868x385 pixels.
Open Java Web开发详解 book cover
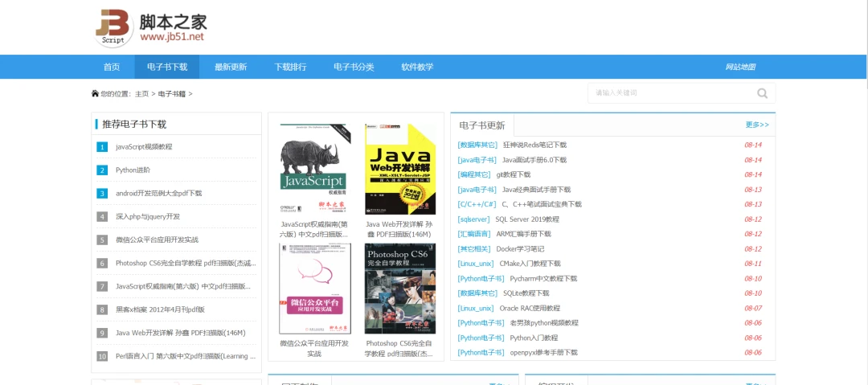[x=399, y=169]
